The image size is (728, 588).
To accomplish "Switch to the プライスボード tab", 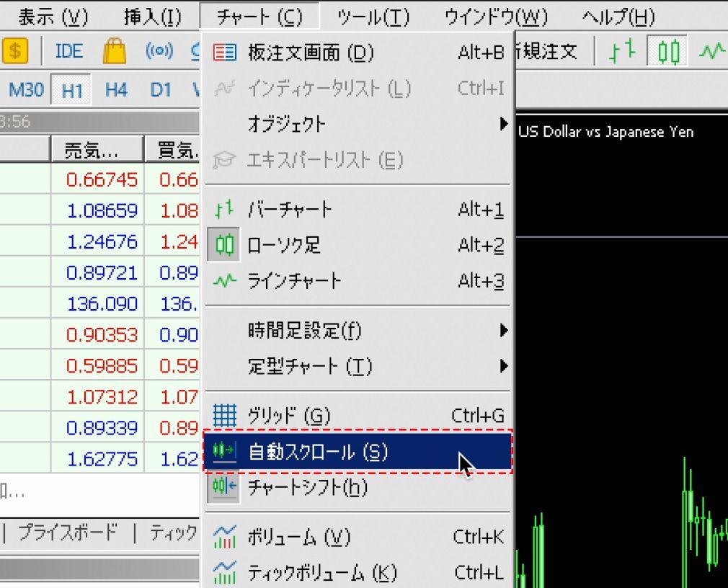I will (x=67, y=533).
